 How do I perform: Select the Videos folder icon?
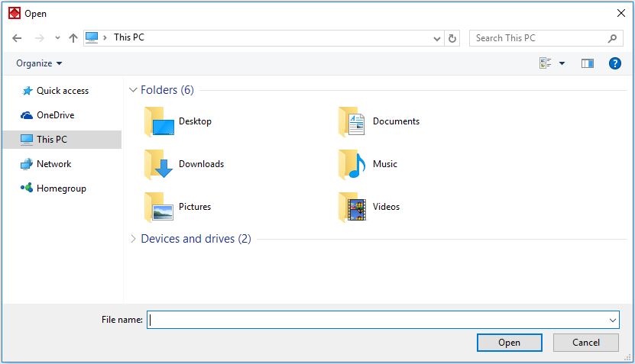click(x=352, y=207)
